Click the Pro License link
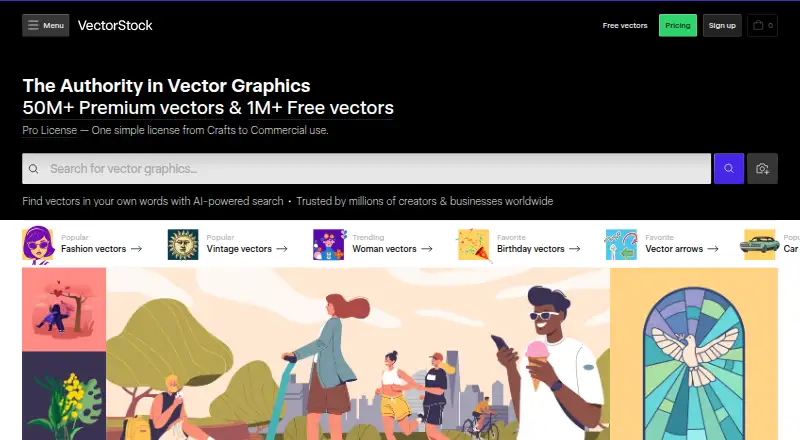 click(x=49, y=130)
